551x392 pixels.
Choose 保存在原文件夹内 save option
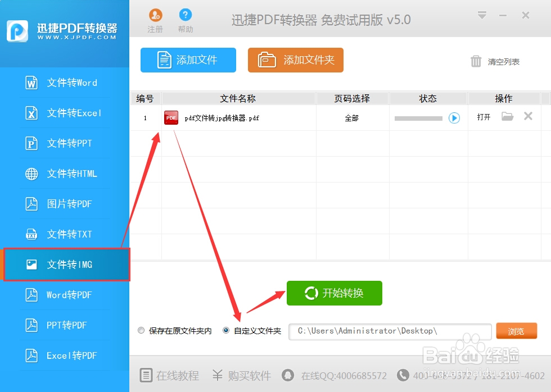point(141,330)
